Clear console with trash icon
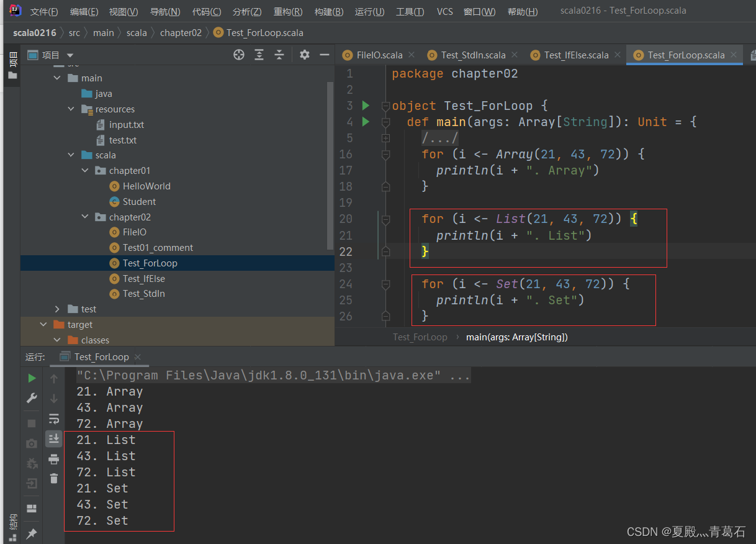 pyautogui.click(x=54, y=478)
